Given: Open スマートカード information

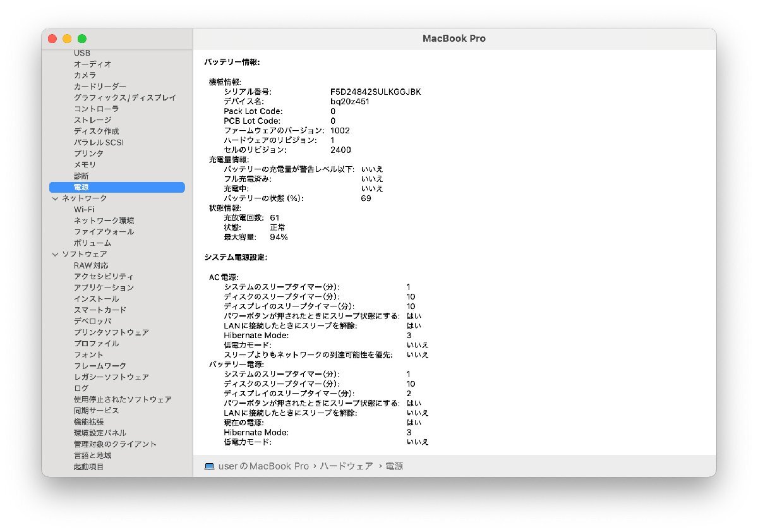Looking at the screenshot, I should [x=100, y=310].
